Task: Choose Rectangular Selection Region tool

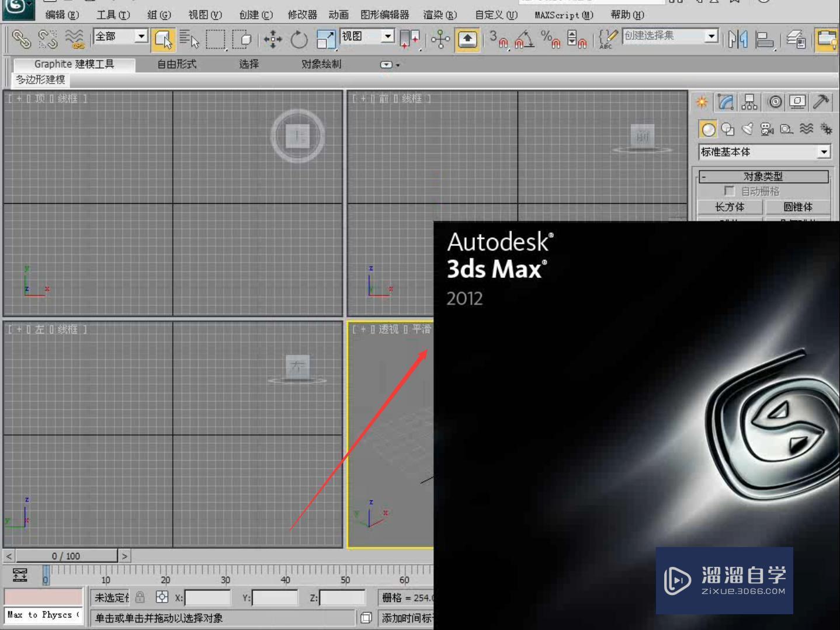Action: coord(215,39)
